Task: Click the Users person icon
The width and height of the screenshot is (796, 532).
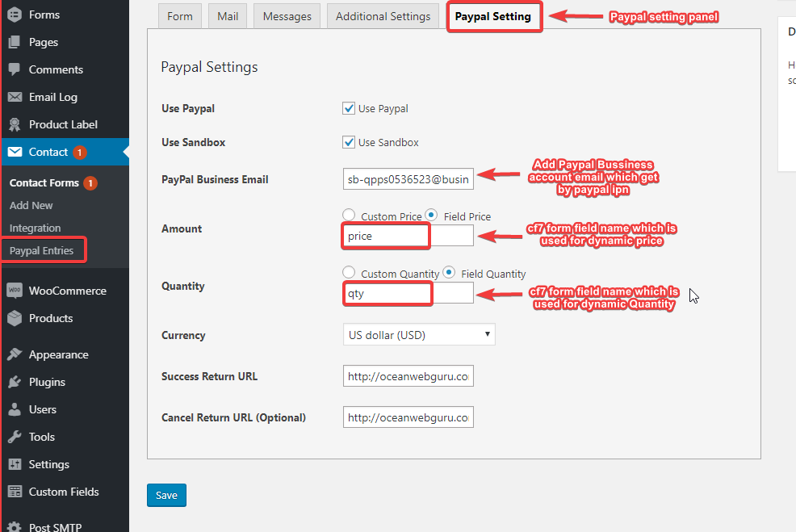Action: 15,409
